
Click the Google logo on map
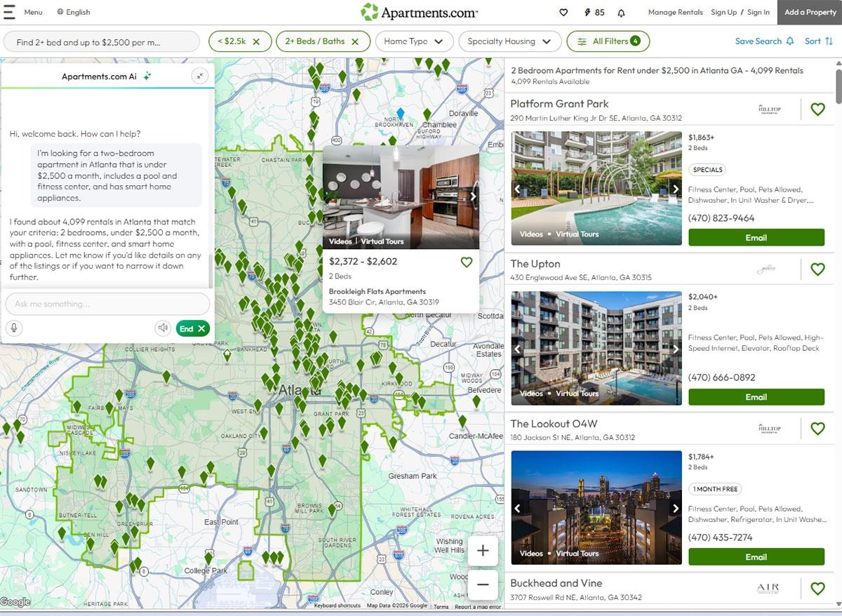click(x=15, y=602)
